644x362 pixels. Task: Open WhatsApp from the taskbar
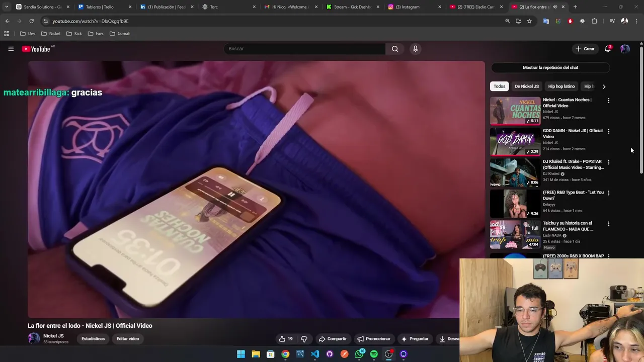tap(359, 354)
